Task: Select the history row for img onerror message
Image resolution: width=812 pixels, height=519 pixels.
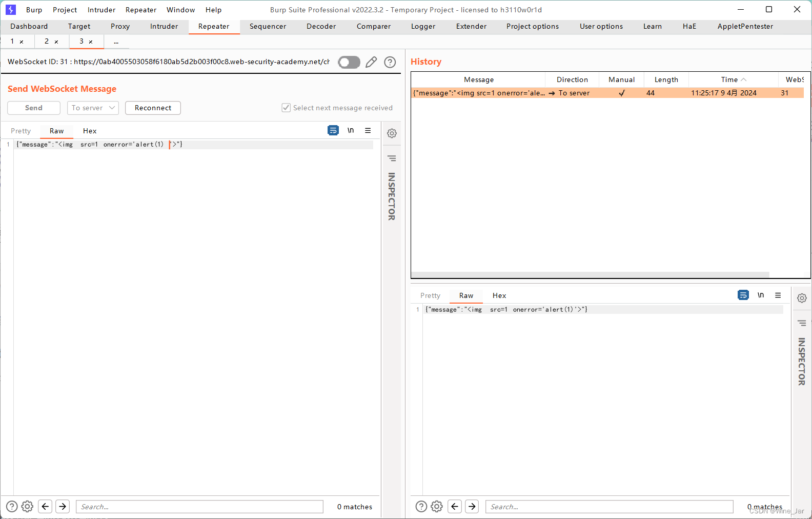Action: pos(608,93)
